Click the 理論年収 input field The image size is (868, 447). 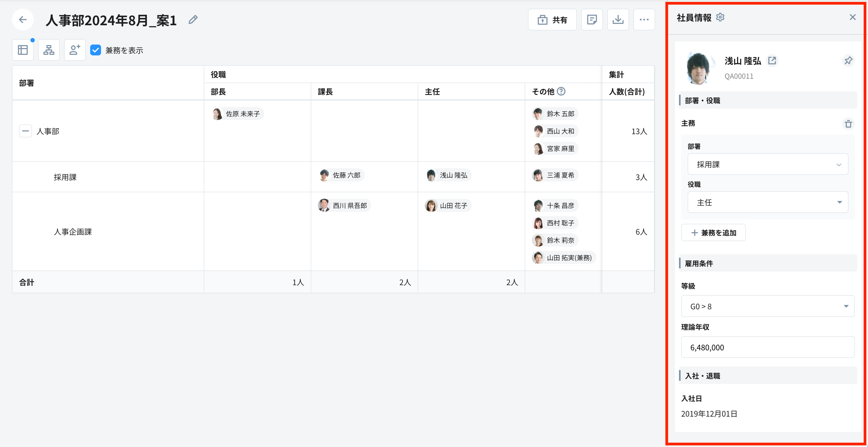(768, 347)
